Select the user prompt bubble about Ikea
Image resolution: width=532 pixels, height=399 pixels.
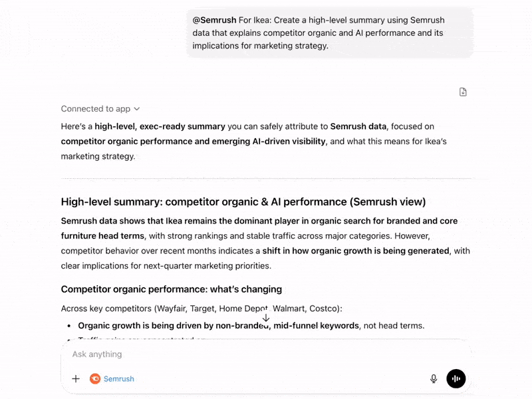pos(329,33)
